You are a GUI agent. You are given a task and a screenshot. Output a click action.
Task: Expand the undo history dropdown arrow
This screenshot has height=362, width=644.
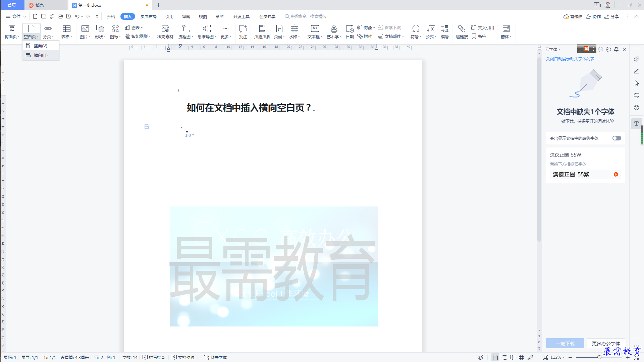coord(82,16)
